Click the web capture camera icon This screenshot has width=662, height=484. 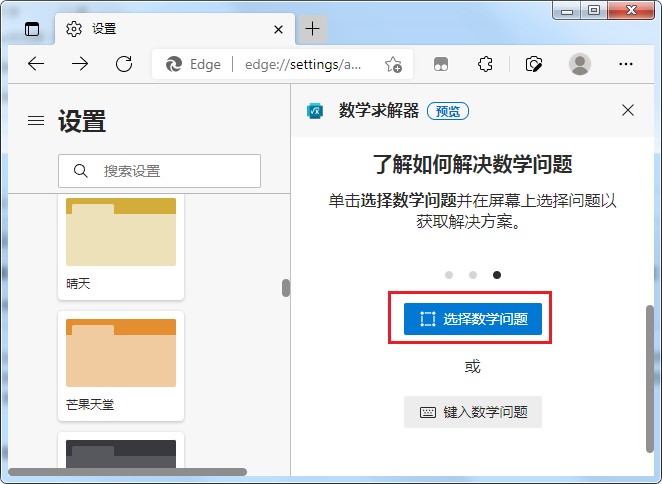tap(534, 64)
